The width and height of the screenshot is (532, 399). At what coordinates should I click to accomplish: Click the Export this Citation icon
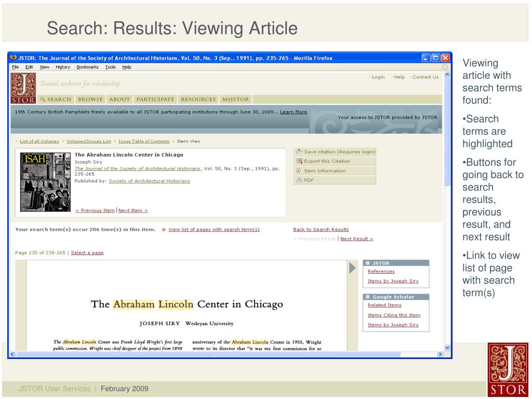coord(299,161)
